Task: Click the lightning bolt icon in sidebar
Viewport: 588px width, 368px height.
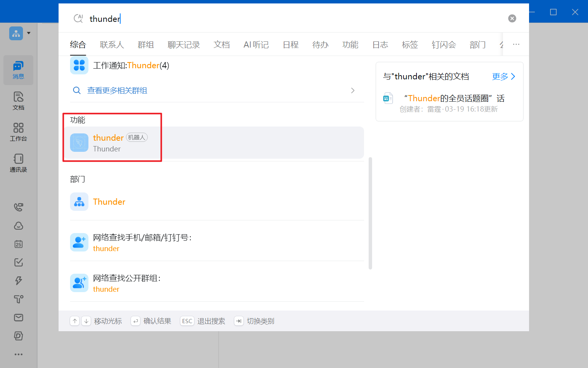Action: [18, 281]
